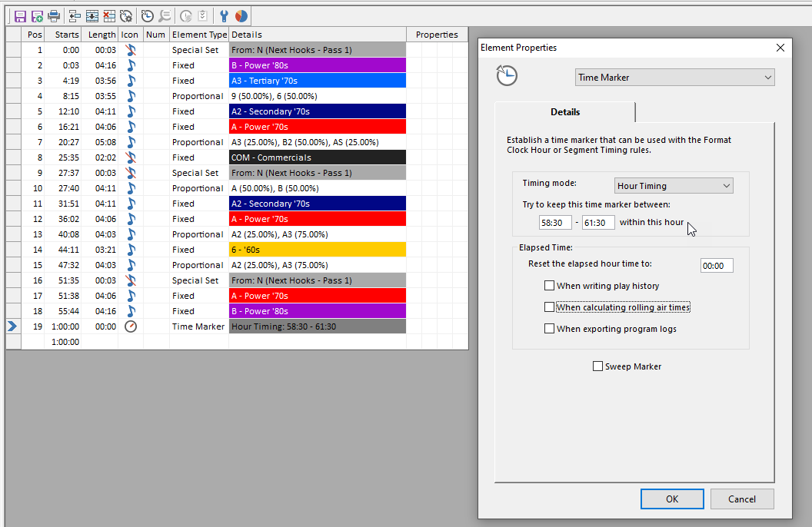Click the music note icon in row 14

pyautogui.click(x=131, y=250)
